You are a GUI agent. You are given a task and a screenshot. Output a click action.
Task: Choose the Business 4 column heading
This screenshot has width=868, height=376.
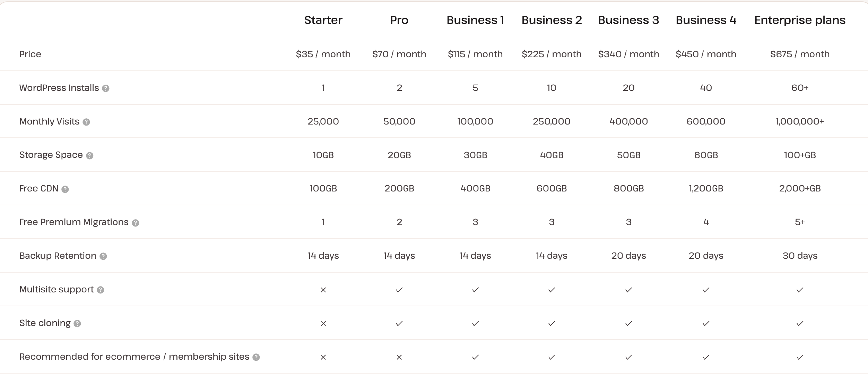(706, 20)
